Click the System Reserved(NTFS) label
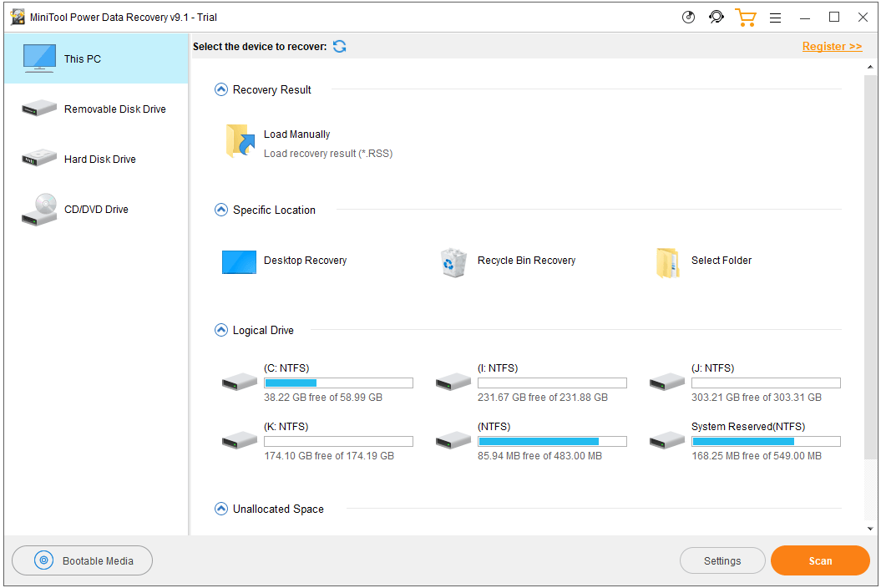Screen dimensions: 881x588 748,427
